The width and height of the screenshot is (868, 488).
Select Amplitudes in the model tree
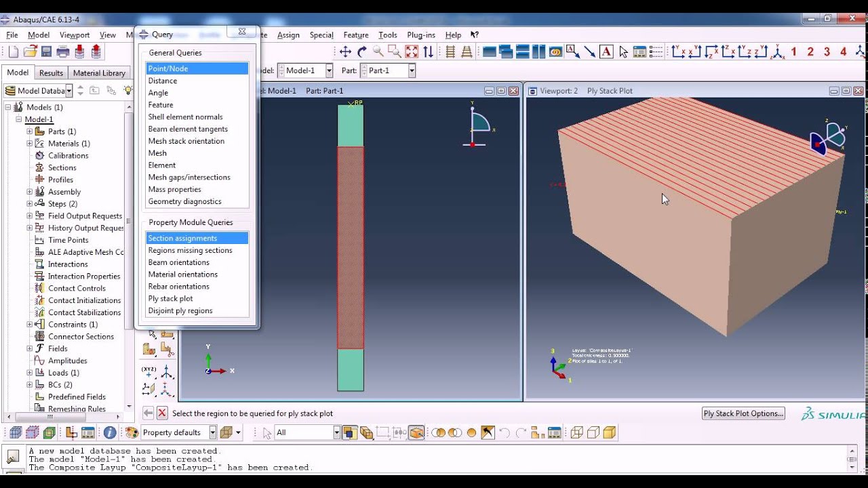click(x=67, y=361)
